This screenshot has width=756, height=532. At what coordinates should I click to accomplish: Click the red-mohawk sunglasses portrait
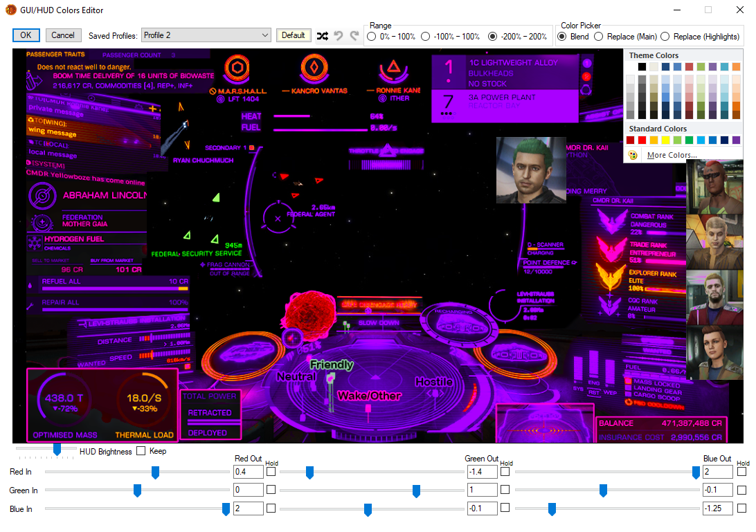[714, 187]
